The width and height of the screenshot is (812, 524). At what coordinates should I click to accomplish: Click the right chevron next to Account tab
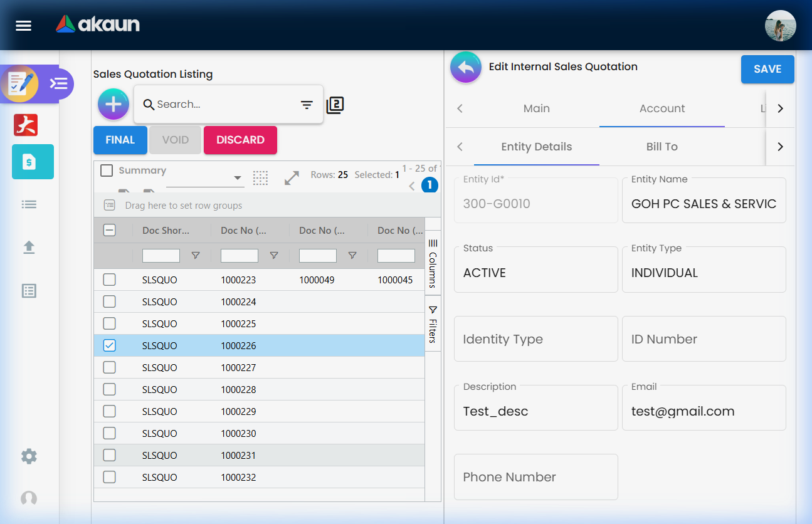(x=779, y=108)
